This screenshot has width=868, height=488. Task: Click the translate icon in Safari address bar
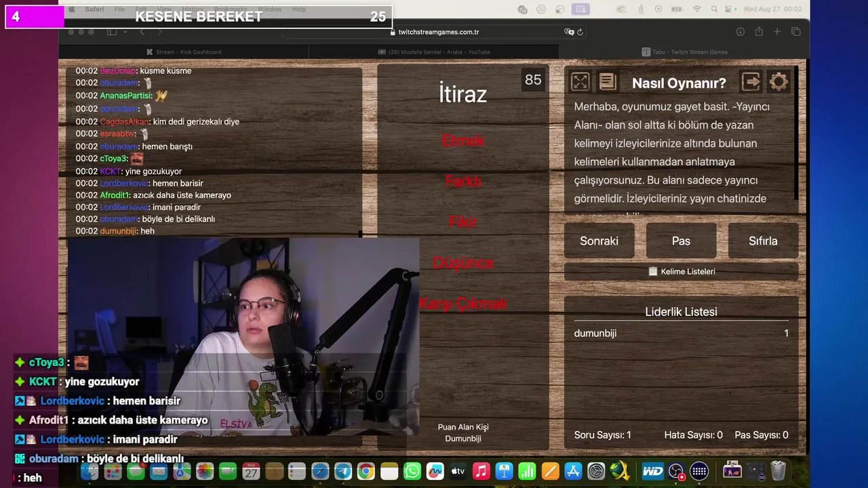coord(569,32)
